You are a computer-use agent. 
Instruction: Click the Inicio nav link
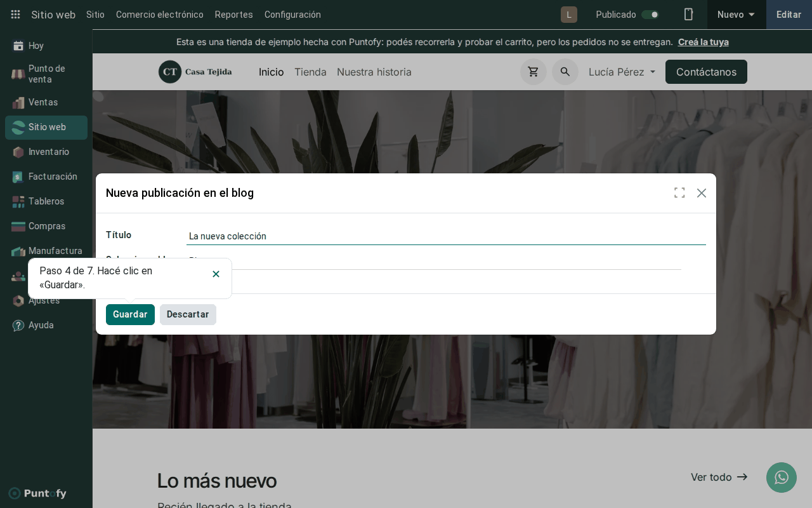(272, 72)
